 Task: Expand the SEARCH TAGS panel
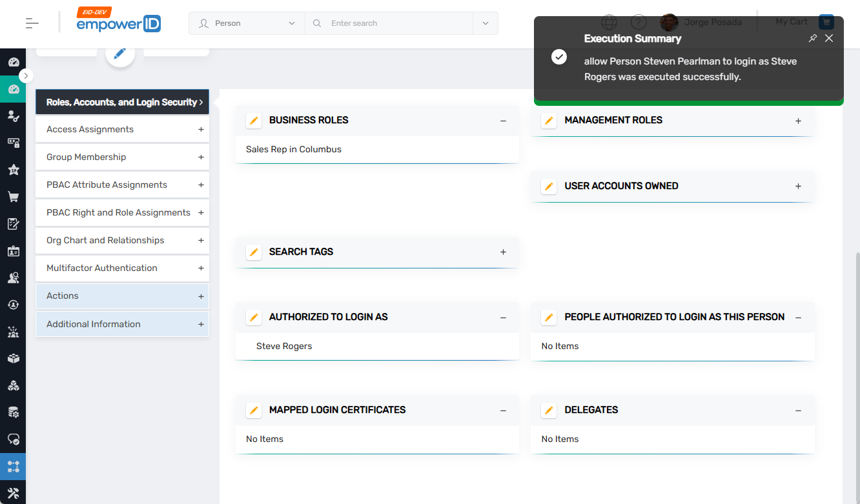coord(503,252)
